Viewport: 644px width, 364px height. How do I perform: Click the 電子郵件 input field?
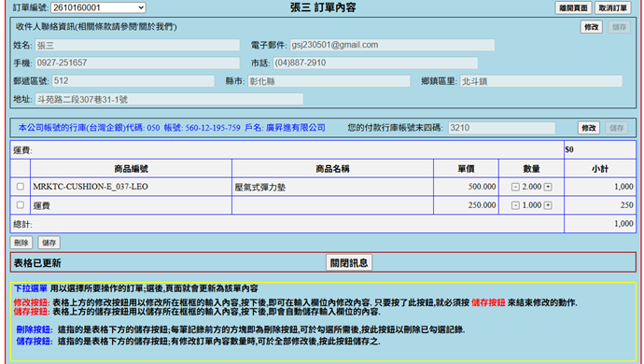point(392,45)
